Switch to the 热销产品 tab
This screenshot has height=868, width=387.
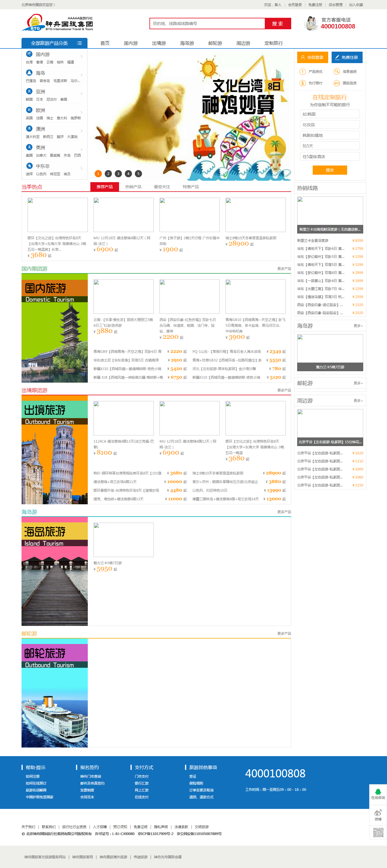click(x=133, y=187)
